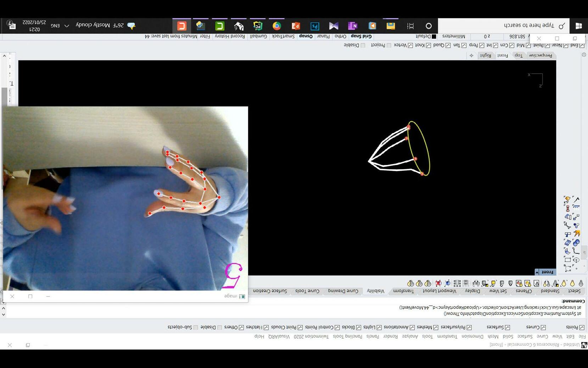This screenshot has width=588, height=368.
Task: Show hidden system tray icons chevron
Action: 67,26
